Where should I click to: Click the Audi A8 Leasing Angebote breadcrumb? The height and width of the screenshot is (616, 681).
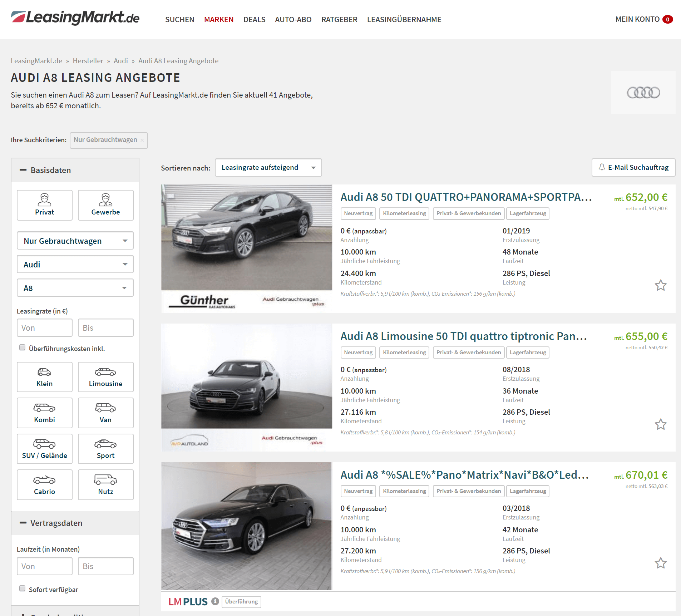[178, 61]
